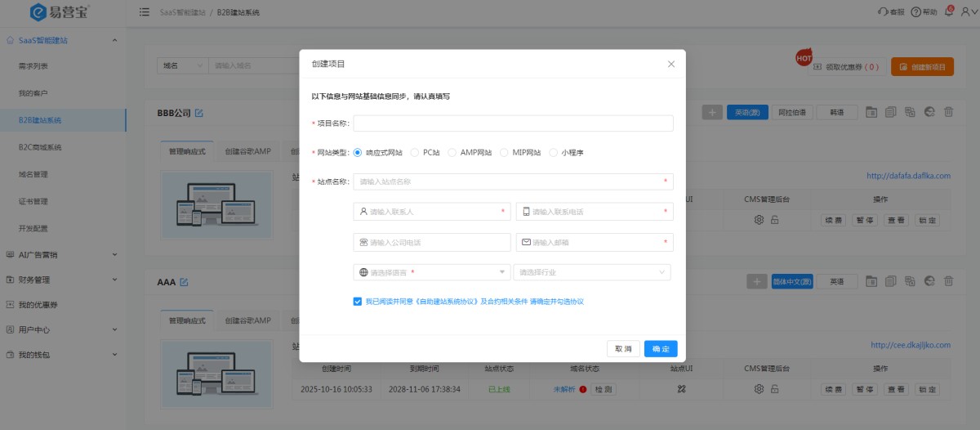Switch to the 阿拉伯语 language
Screen dimensions: 980x430
click(793, 112)
